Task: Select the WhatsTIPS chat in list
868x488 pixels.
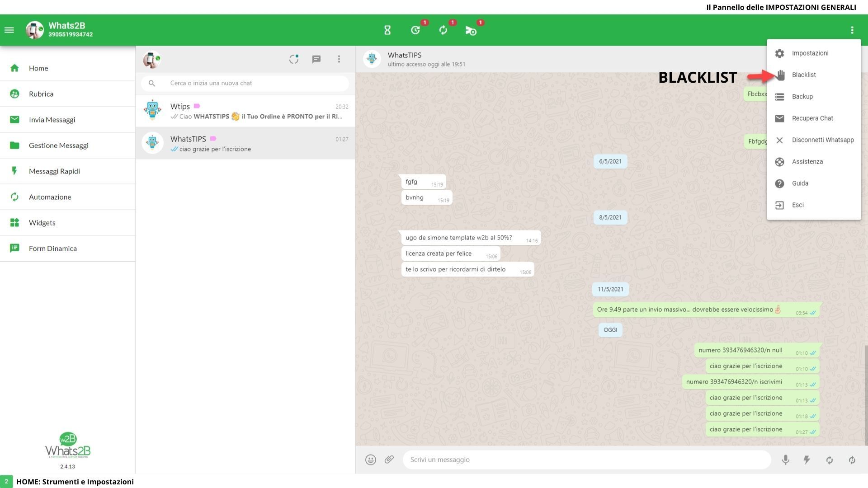Action: 245,143
